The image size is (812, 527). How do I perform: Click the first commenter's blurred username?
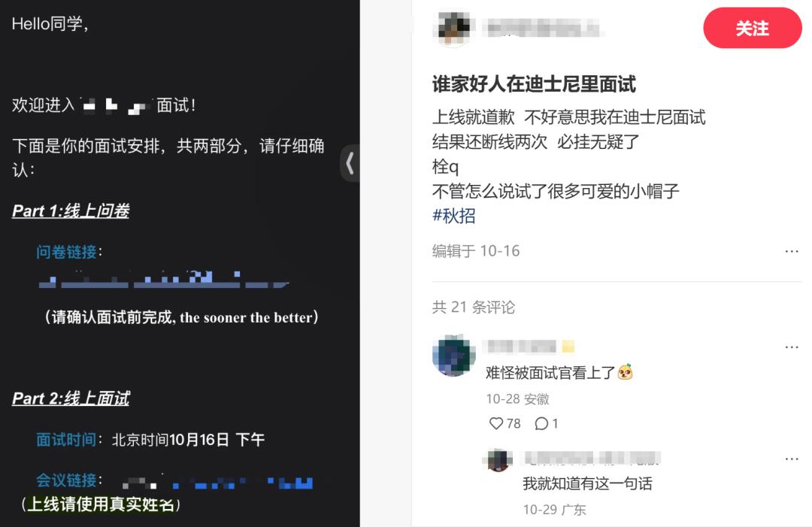522,347
